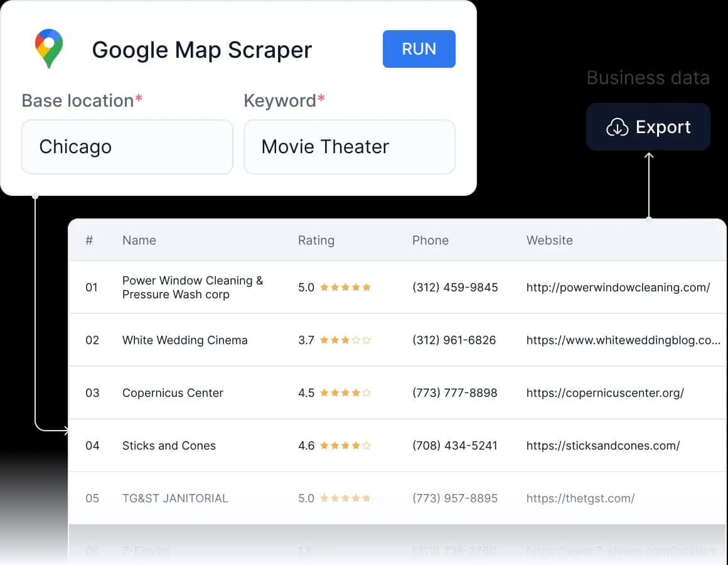728x565 pixels.
Task: Click the Keyword label
Action: (x=284, y=100)
